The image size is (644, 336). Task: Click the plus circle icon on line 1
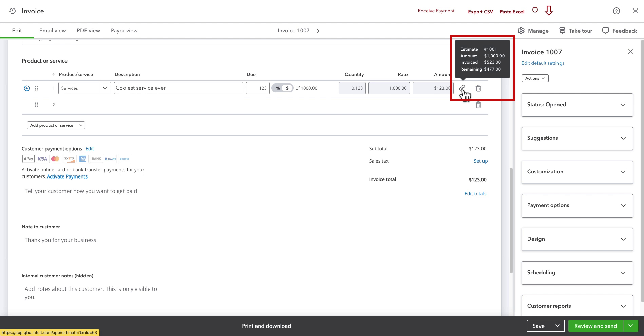[x=27, y=88]
